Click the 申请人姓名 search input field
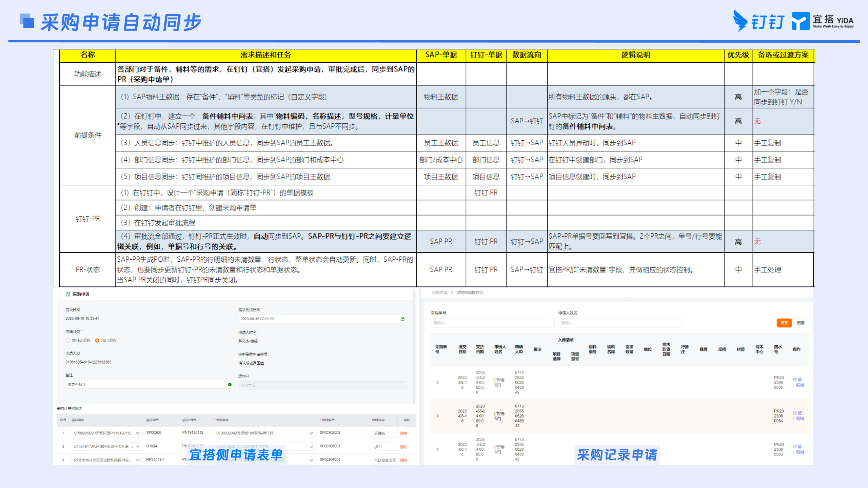 (x=620, y=323)
